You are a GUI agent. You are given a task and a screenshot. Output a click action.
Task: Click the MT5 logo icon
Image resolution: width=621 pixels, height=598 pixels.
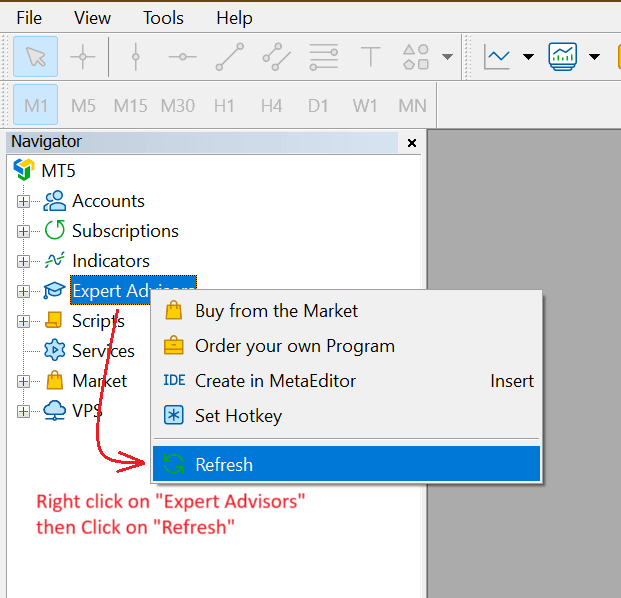coord(24,169)
